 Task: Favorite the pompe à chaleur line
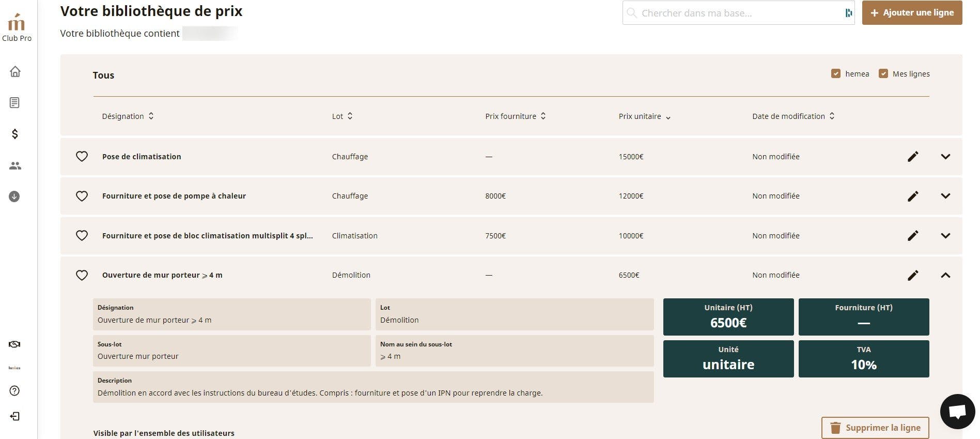coord(82,196)
